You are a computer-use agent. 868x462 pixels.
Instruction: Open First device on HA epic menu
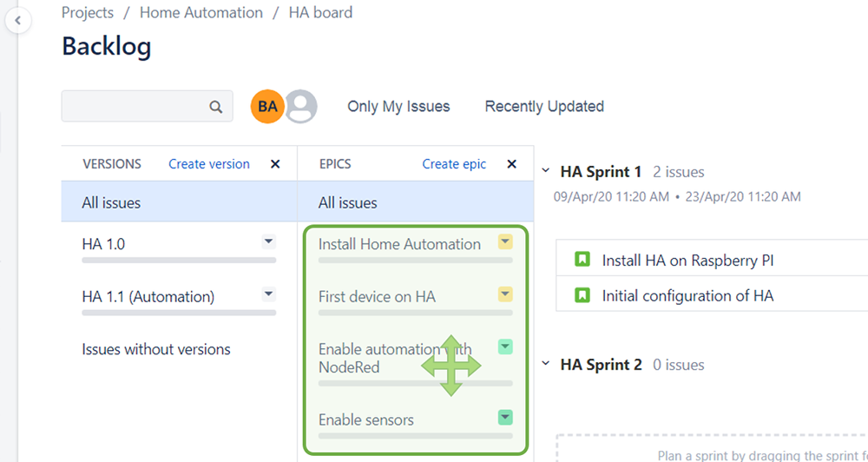point(505,294)
